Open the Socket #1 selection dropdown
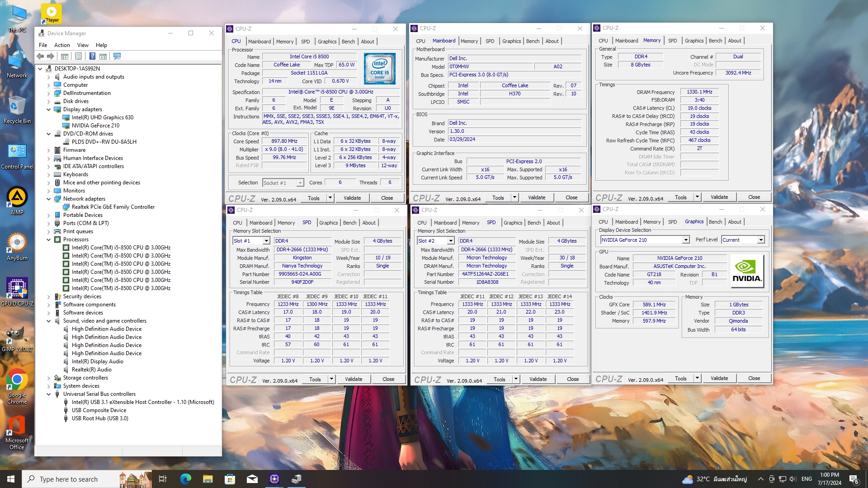868x488 pixels. click(283, 183)
